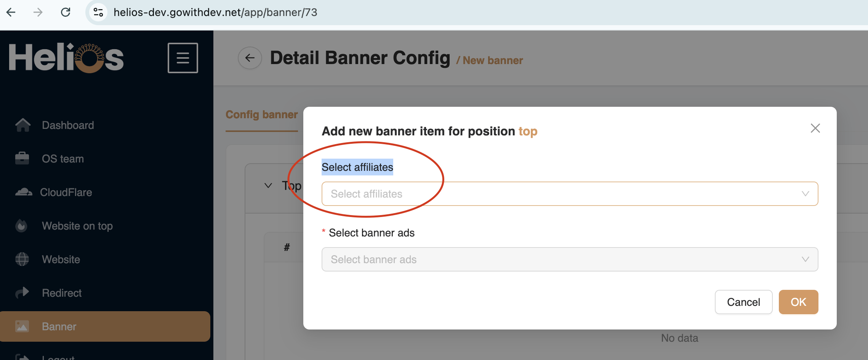The image size is (868, 360).
Task: Collapse the Top section chevron
Action: coord(268,186)
